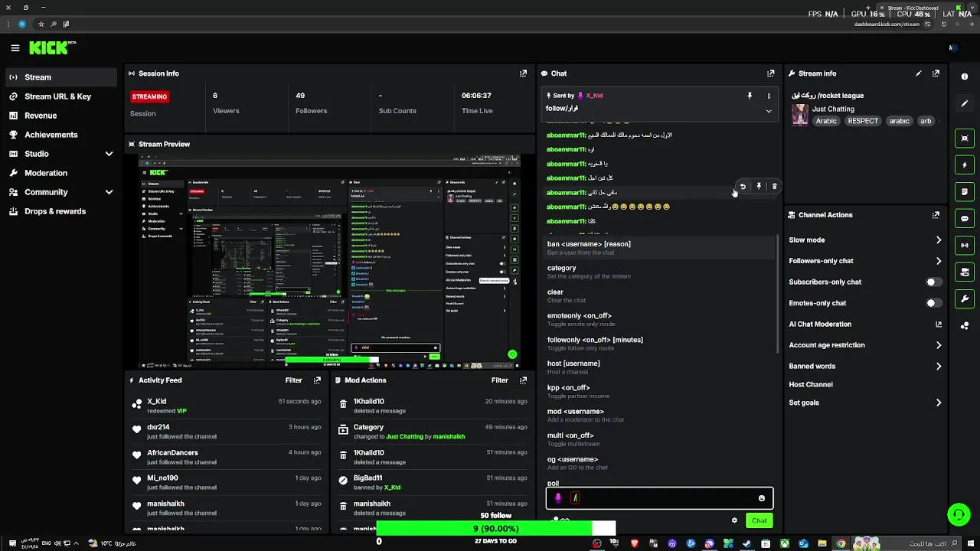Collapse the pinned message using its chevron
980x551 pixels.
click(769, 111)
